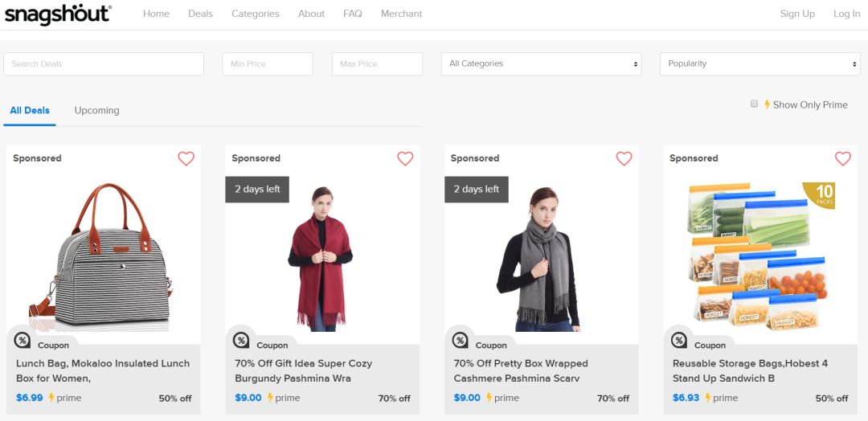Click coupon percent badge on lunch bag
The height and width of the screenshot is (421, 868).
(x=23, y=340)
